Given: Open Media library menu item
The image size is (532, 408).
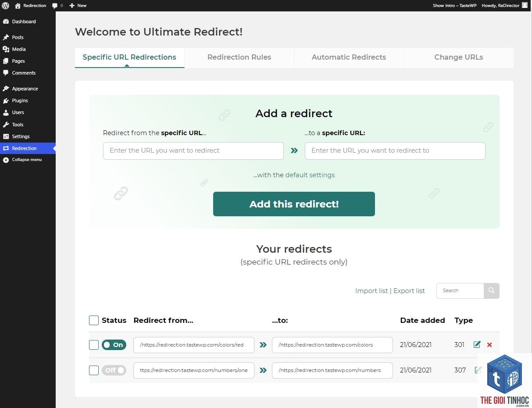Looking at the screenshot, I should click(x=28, y=49).
